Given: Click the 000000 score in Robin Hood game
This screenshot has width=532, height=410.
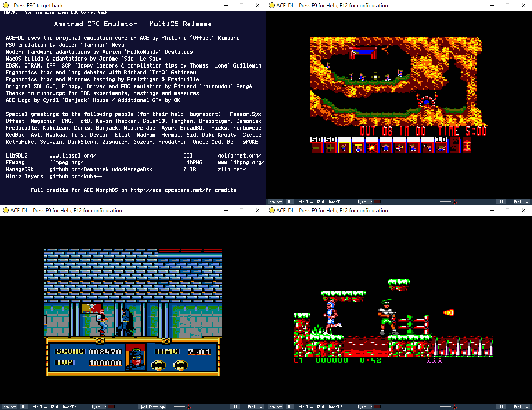Looking at the screenshot, I should (x=332, y=360).
